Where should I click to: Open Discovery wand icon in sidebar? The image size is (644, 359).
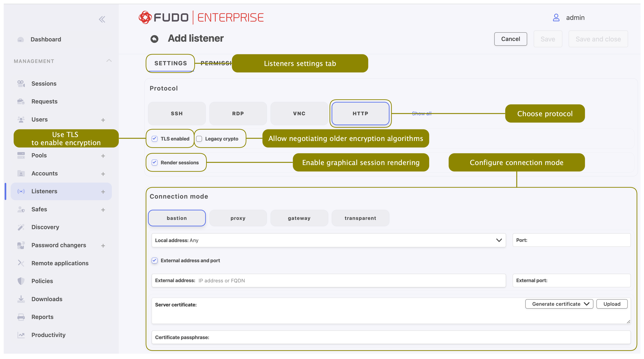[21, 227]
